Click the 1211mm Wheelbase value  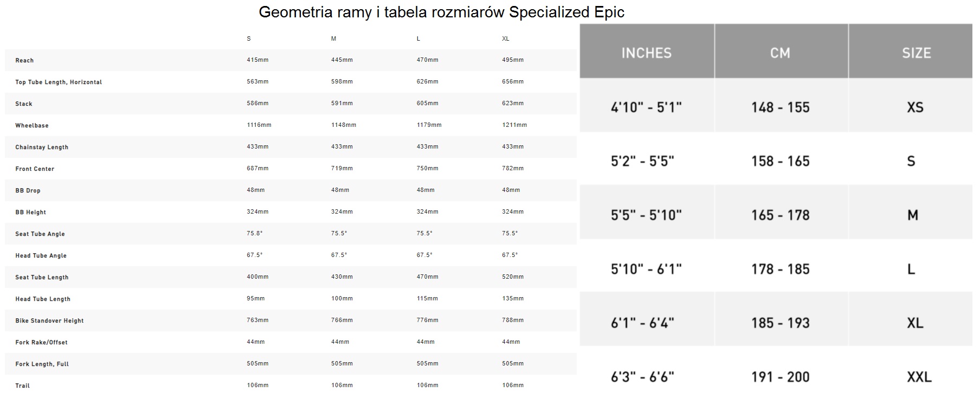(x=514, y=125)
